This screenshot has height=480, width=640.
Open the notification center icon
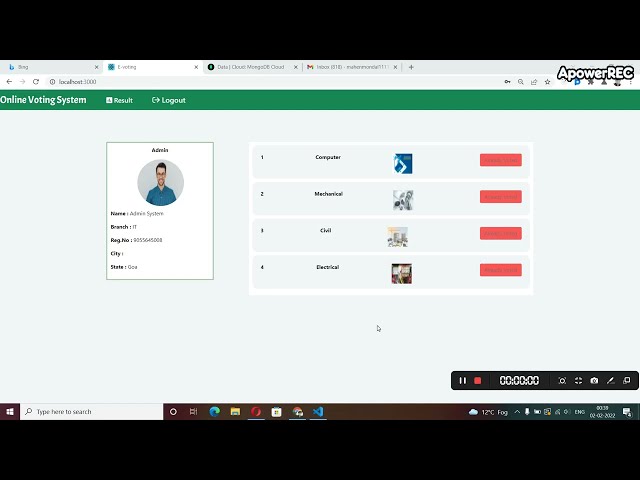pos(627,412)
